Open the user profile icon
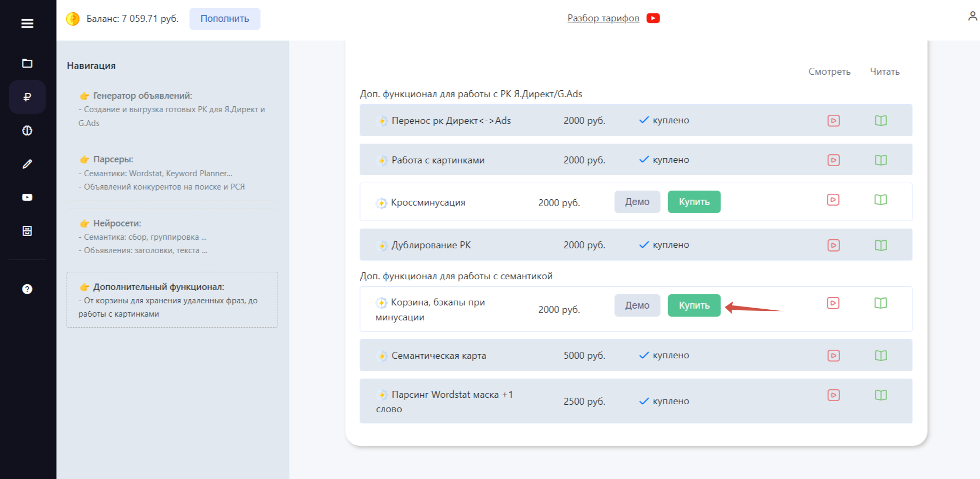Viewport: 980px width, 479px height. tap(973, 17)
